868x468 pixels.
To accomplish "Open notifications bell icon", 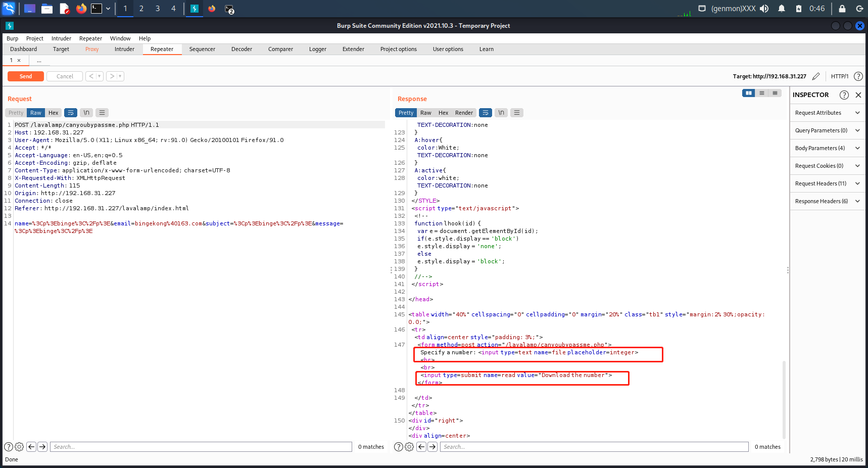I will pos(782,9).
